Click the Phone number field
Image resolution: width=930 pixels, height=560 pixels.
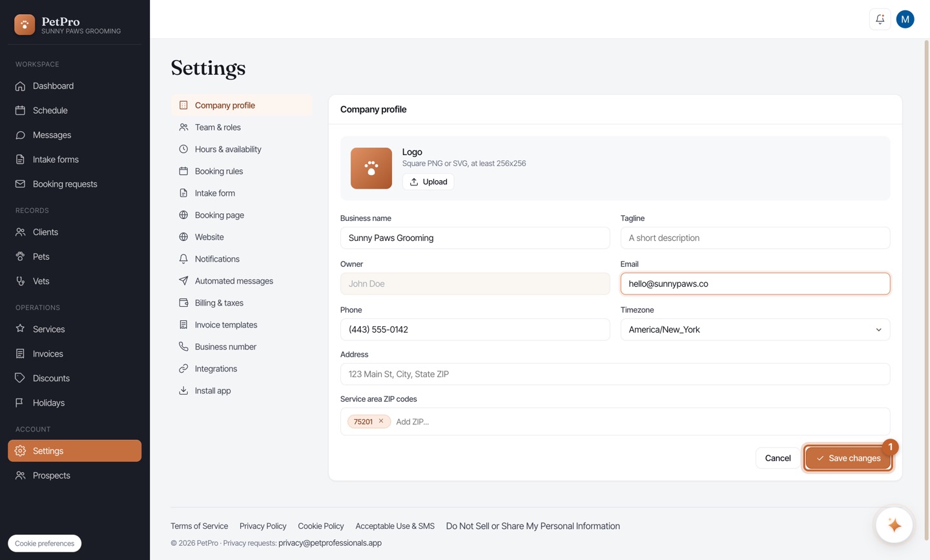point(475,329)
